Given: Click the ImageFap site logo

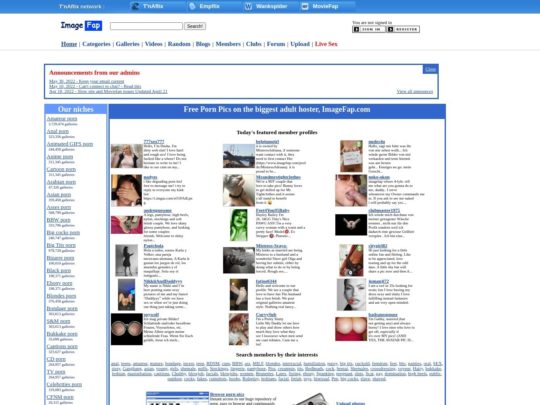Looking at the screenshot, I should (x=81, y=25).
